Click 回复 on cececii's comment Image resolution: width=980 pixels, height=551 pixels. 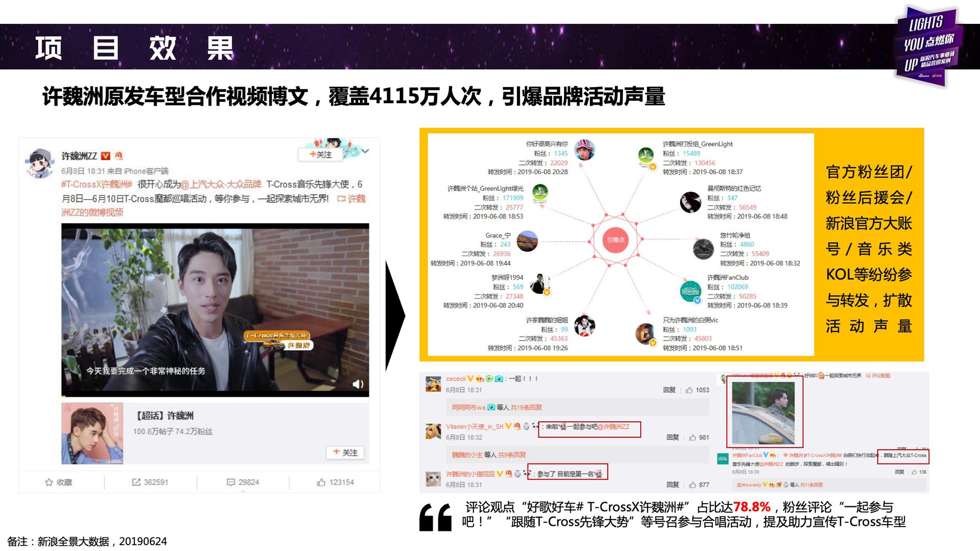click(669, 390)
